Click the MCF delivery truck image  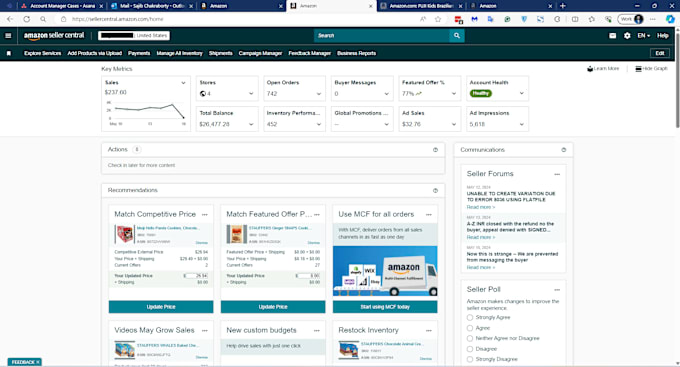385,271
